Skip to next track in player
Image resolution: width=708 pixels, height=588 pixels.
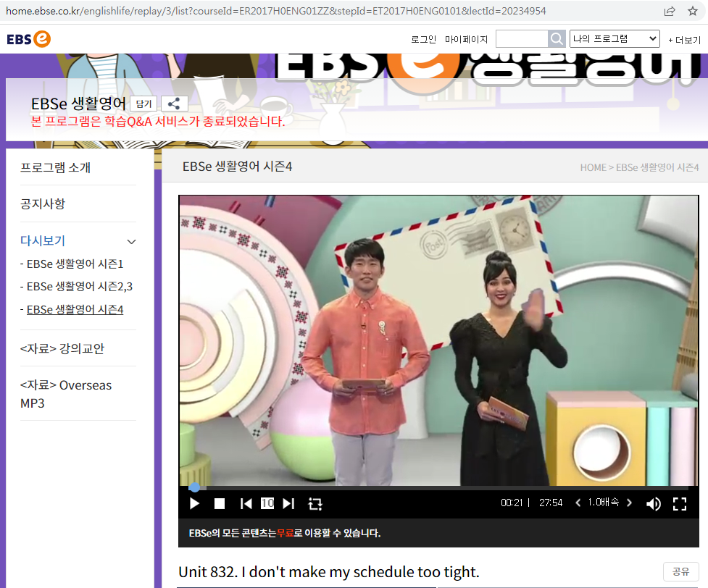pos(288,503)
